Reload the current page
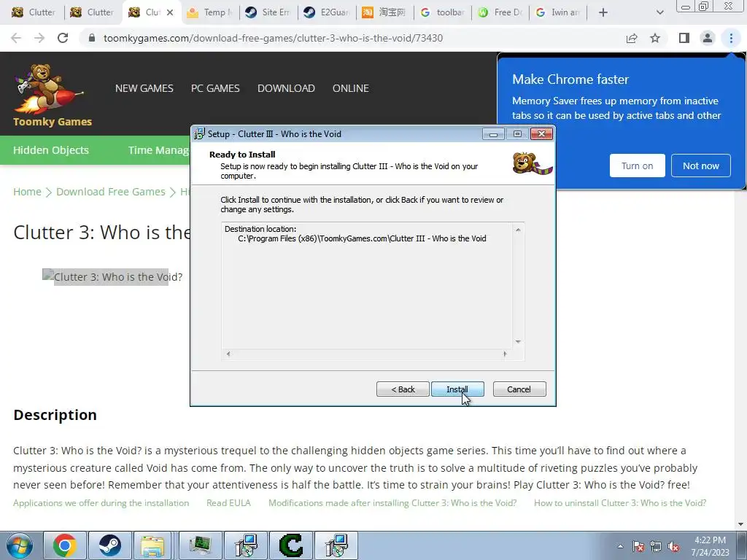 [63, 38]
